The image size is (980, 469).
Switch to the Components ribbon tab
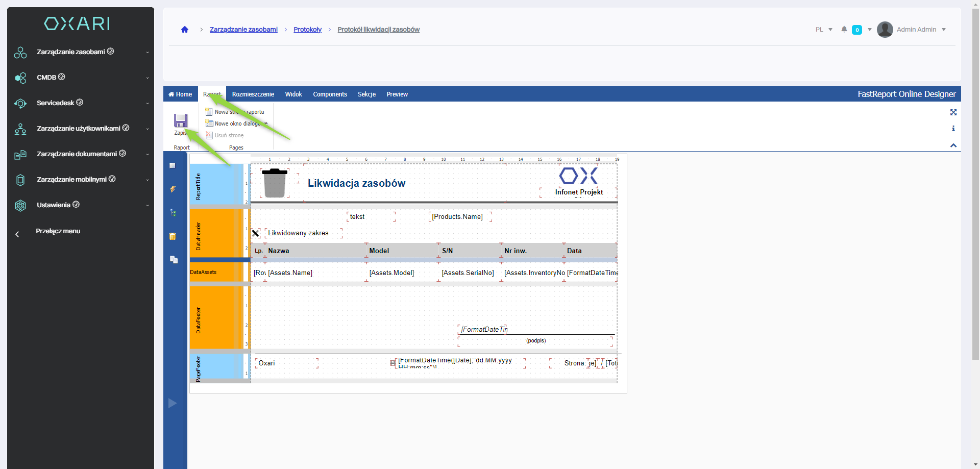click(330, 94)
